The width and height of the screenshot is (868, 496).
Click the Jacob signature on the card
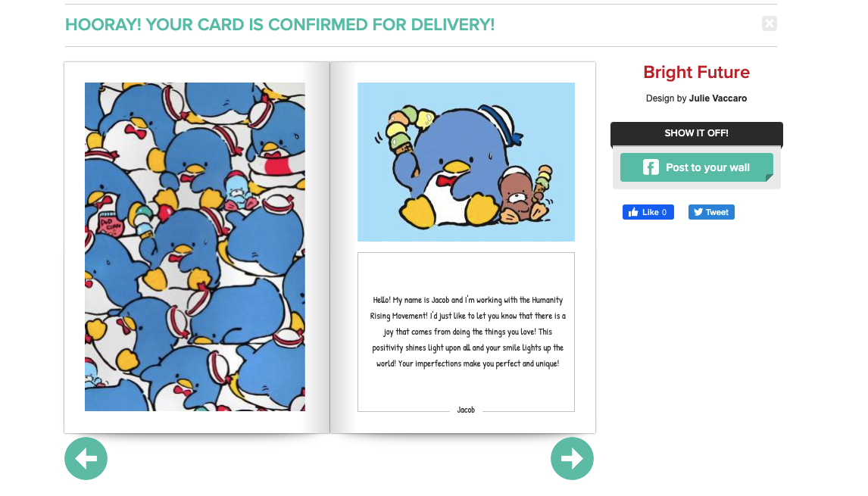466,410
